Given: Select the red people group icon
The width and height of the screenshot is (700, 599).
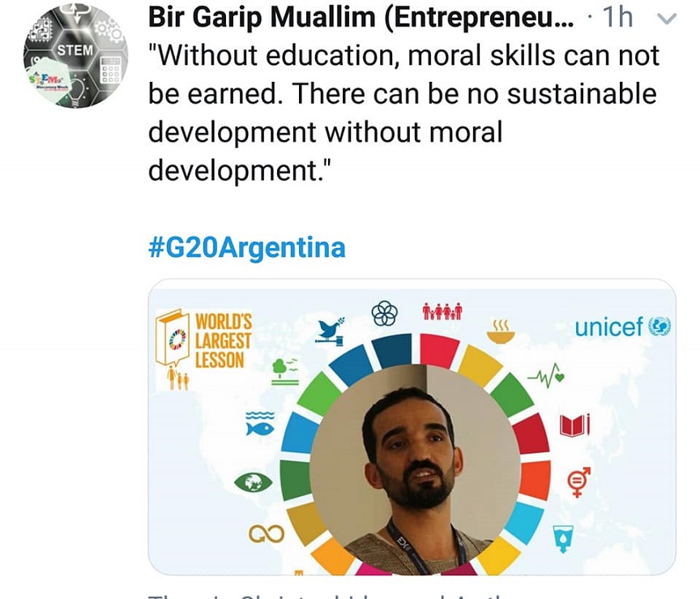Looking at the screenshot, I should (x=442, y=311).
